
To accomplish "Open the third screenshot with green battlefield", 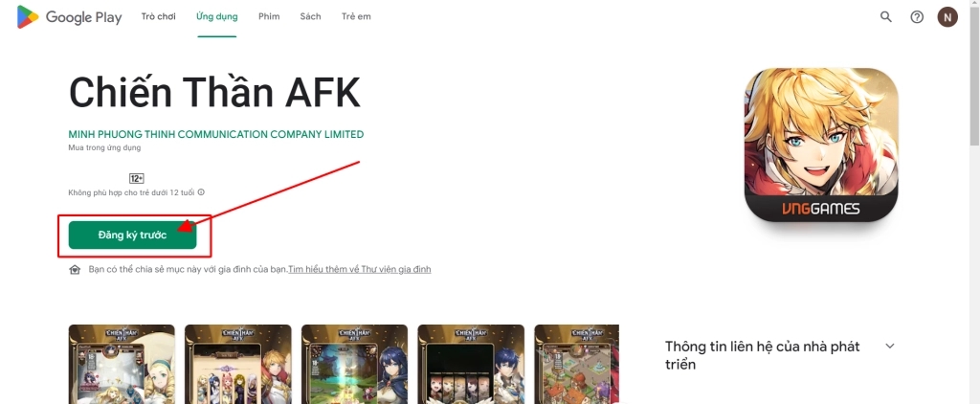I will (354, 364).
